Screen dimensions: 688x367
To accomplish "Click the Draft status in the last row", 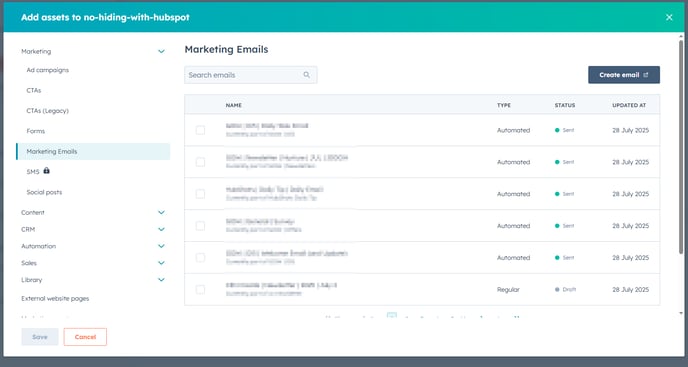I will coord(566,290).
